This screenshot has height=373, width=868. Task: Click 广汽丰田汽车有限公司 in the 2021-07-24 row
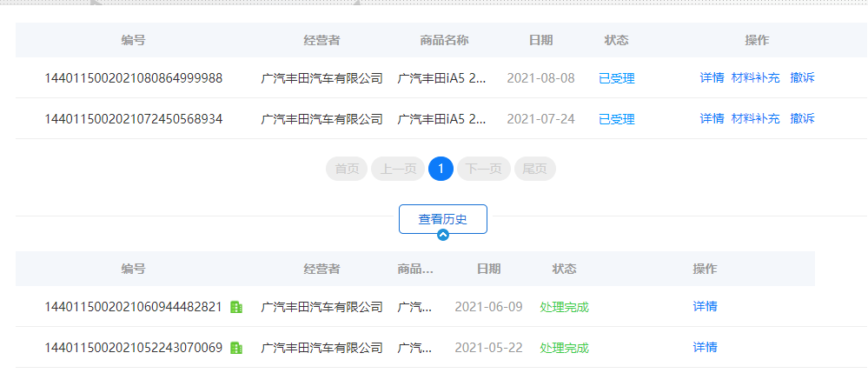point(321,119)
